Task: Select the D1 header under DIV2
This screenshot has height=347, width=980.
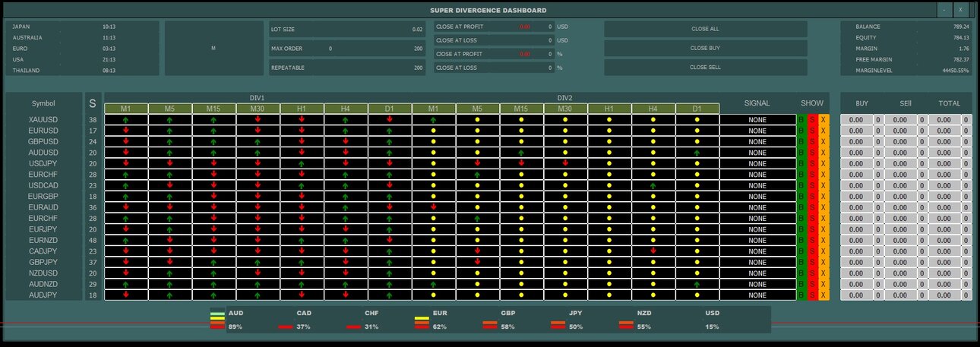Action: pyautogui.click(x=697, y=109)
